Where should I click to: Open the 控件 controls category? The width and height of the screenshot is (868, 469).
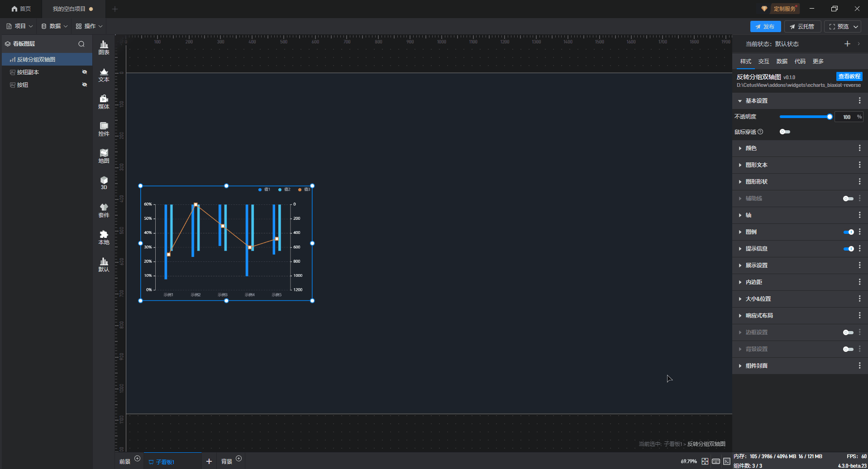point(104,129)
